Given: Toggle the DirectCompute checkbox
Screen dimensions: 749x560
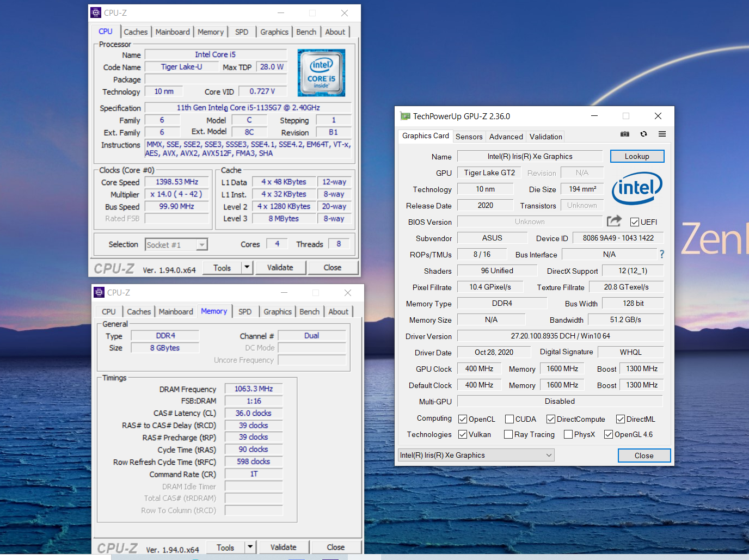Looking at the screenshot, I should [551, 419].
